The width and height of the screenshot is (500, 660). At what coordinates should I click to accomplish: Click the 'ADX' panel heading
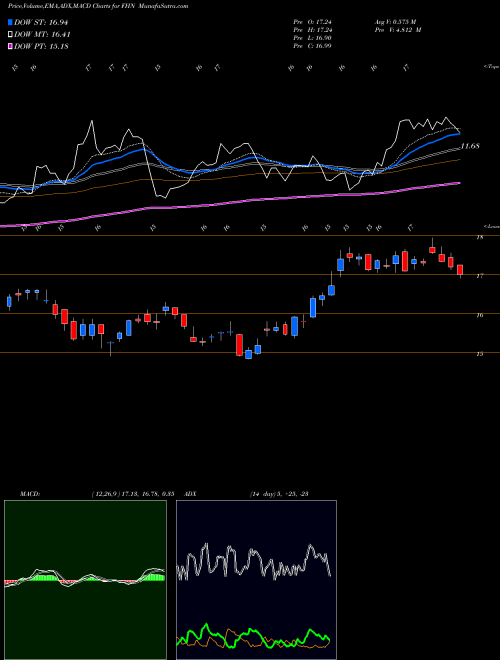coord(190,494)
